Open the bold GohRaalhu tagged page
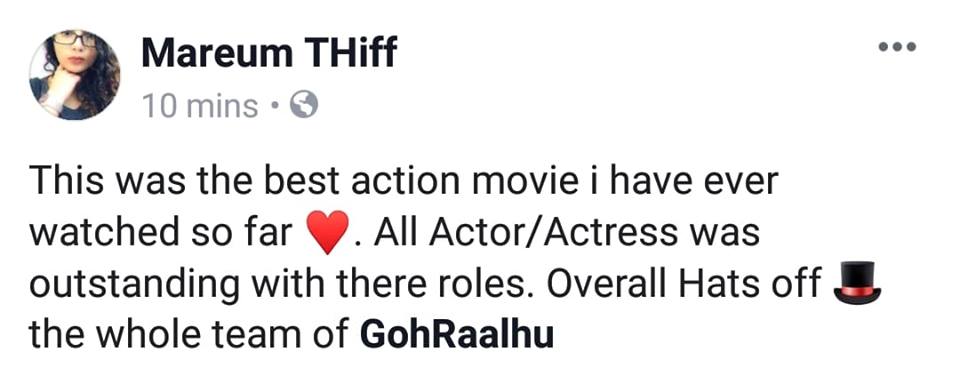Screen dimensions: 960x384 click(457, 334)
